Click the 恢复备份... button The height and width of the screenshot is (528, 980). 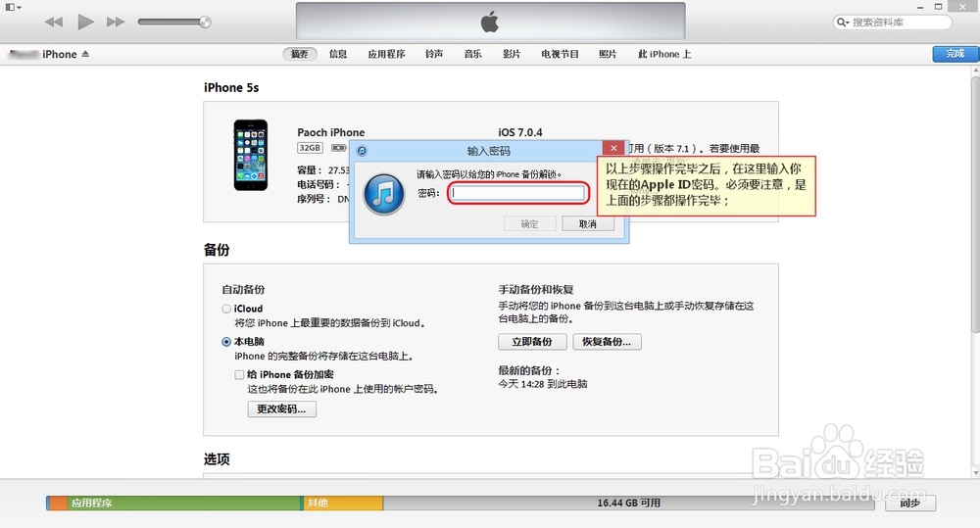click(x=607, y=342)
